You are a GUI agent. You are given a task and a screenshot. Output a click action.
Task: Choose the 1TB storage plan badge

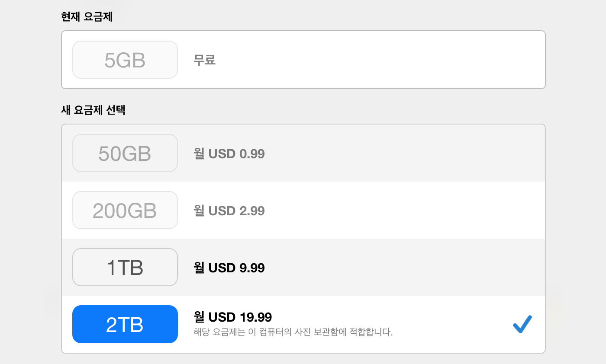[x=125, y=267]
